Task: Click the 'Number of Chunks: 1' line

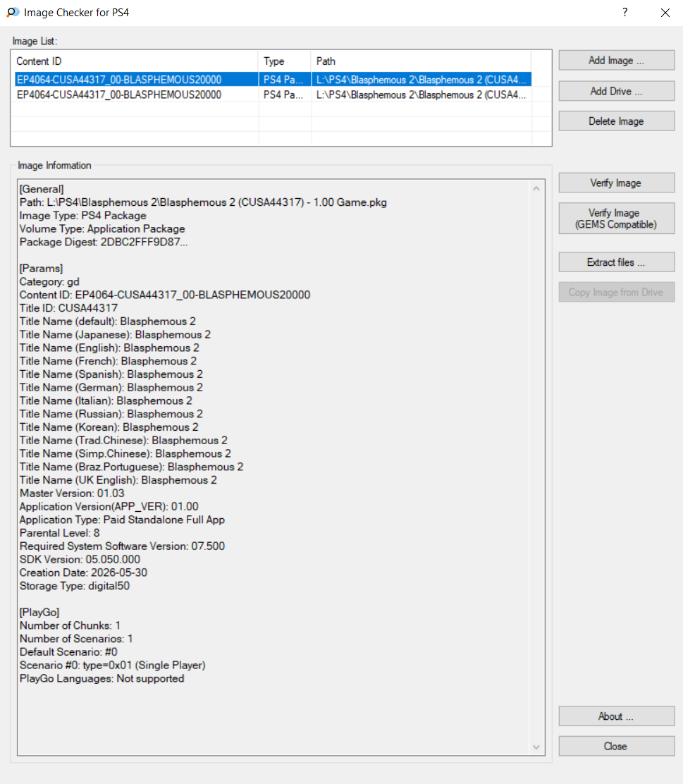Action: [70, 625]
